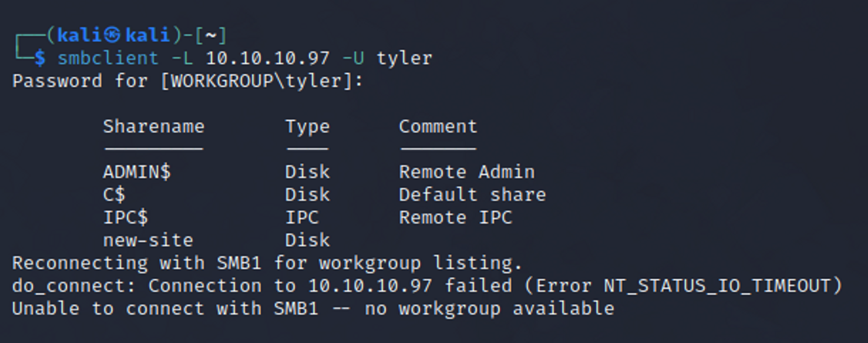The image size is (868, 343).
Task: Click the Default share comment text
Action: pos(472,195)
